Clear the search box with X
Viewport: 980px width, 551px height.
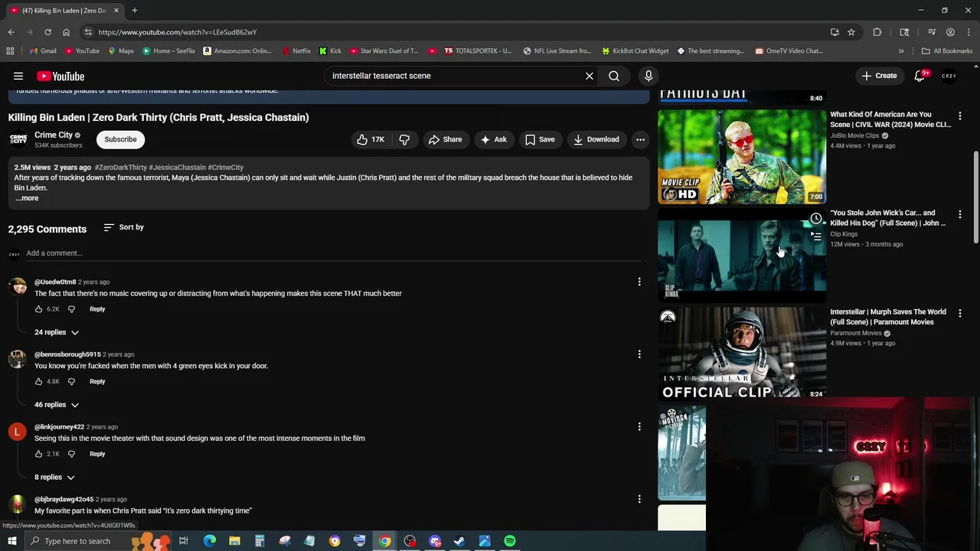[x=590, y=76]
